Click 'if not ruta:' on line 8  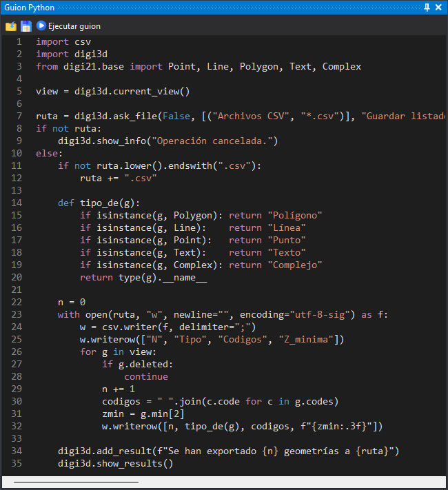pos(68,128)
